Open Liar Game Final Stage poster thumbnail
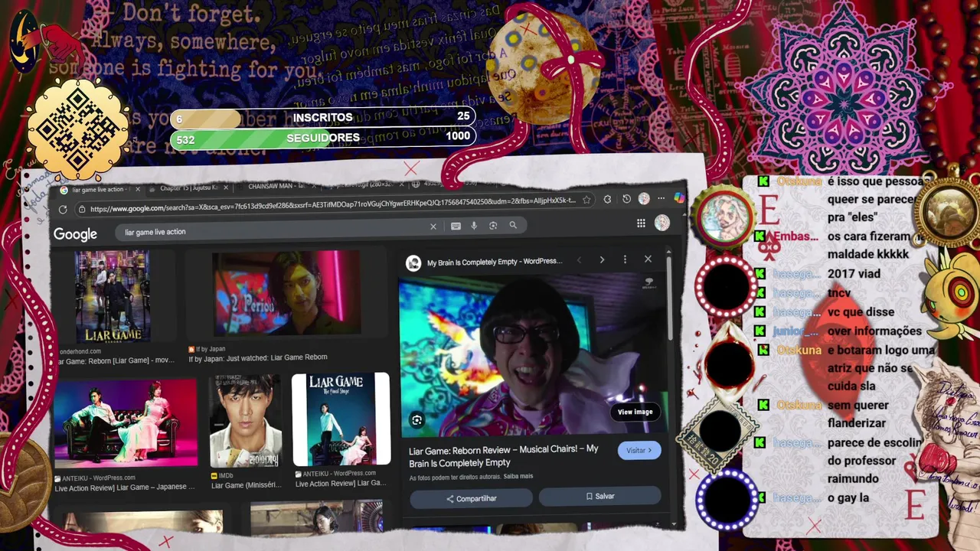The image size is (980, 551). pos(341,419)
